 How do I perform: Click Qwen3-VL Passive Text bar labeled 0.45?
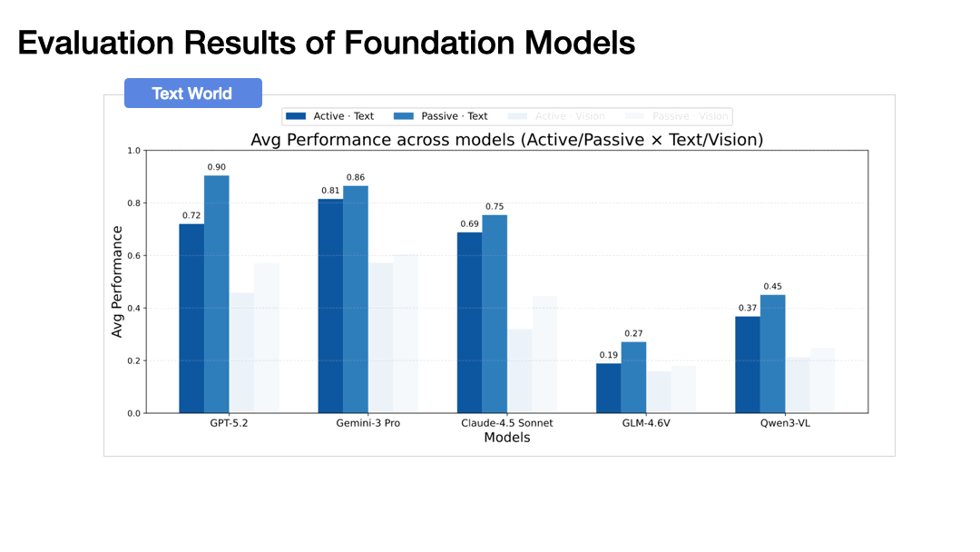tap(773, 354)
